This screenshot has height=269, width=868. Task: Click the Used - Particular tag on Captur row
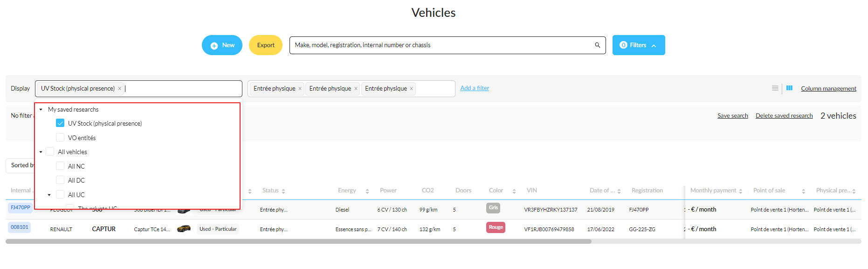click(218, 229)
